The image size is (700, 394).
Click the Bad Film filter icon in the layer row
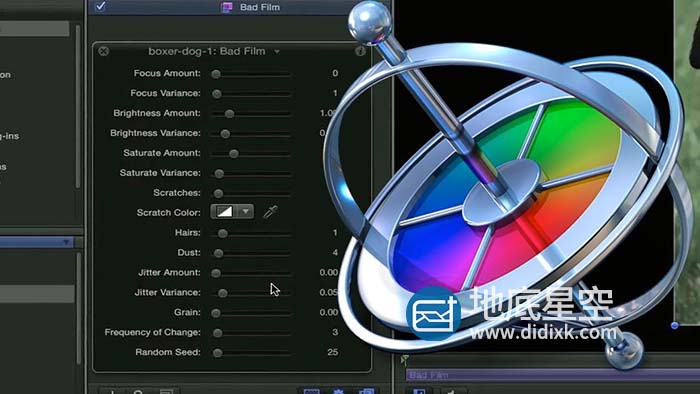227,7
